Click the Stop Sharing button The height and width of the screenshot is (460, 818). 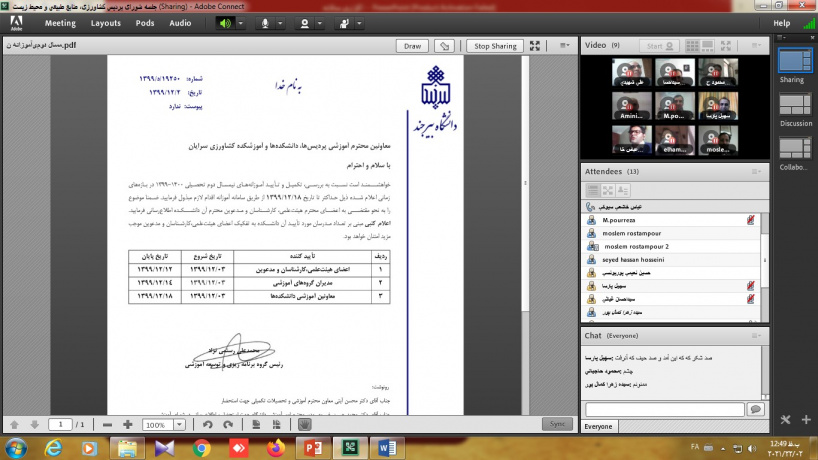tap(495, 46)
